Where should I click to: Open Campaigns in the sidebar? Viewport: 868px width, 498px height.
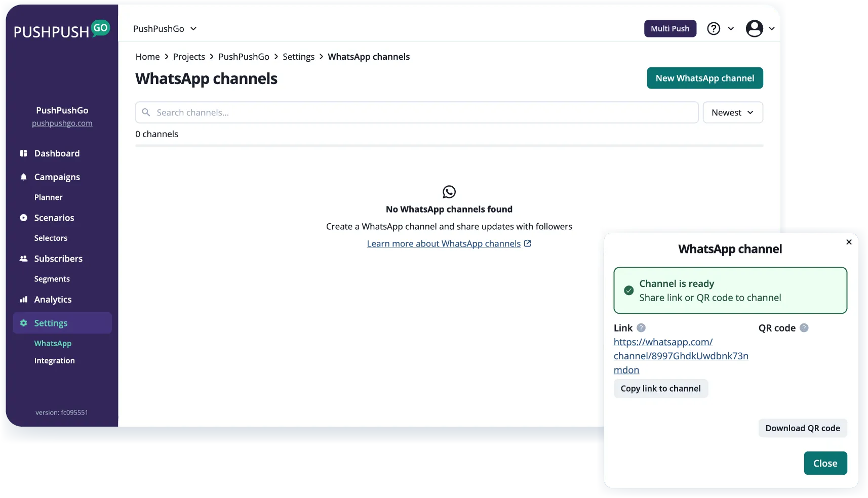pyautogui.click(x=57, y=177)
